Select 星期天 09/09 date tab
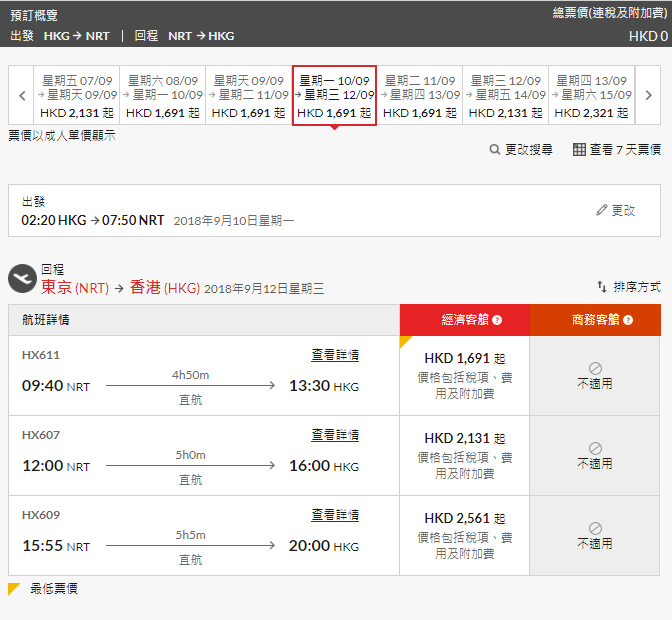 tap(249, 96)
